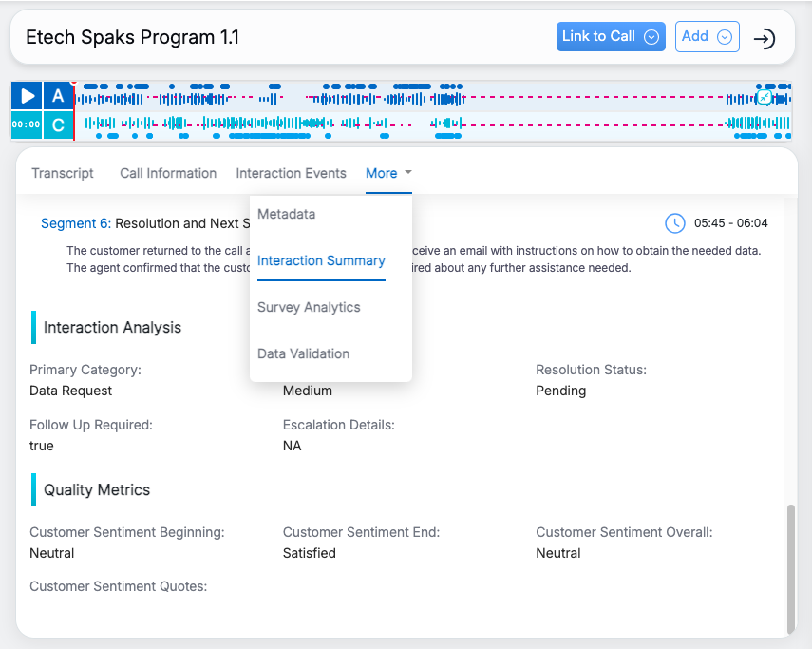The image size is (812, 649).
Task: Collapse the More tab dropdown
Action: coord(388,173)
